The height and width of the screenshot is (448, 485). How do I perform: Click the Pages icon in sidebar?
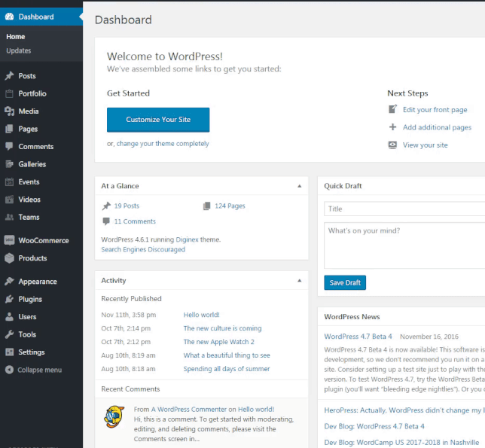9,129
